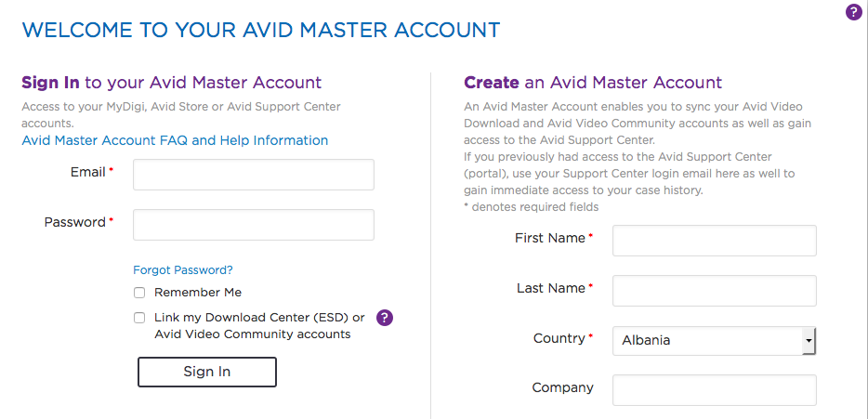This screenshot has width=868, height=419.
Task: Select the First Name text field
Action: 714,241
